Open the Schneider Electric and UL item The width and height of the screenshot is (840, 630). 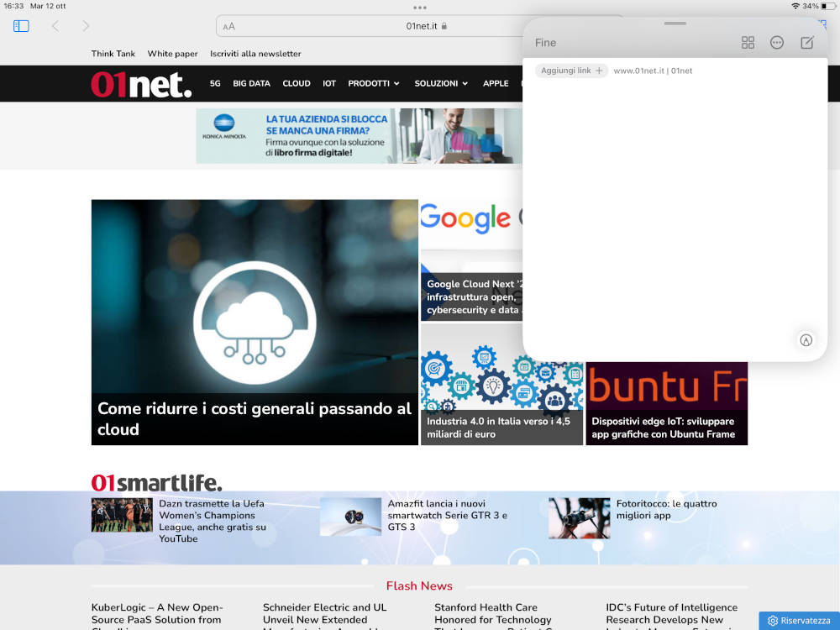[x=324, y=616]
